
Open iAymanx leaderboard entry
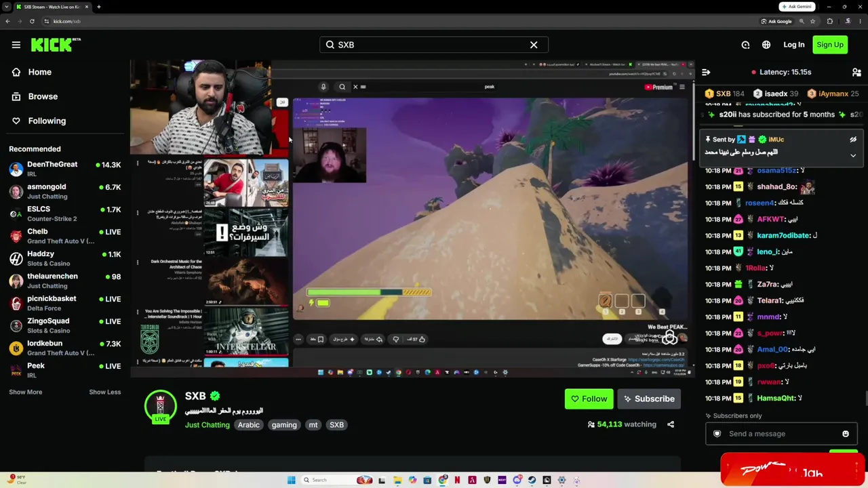click(x=833, y=94)
